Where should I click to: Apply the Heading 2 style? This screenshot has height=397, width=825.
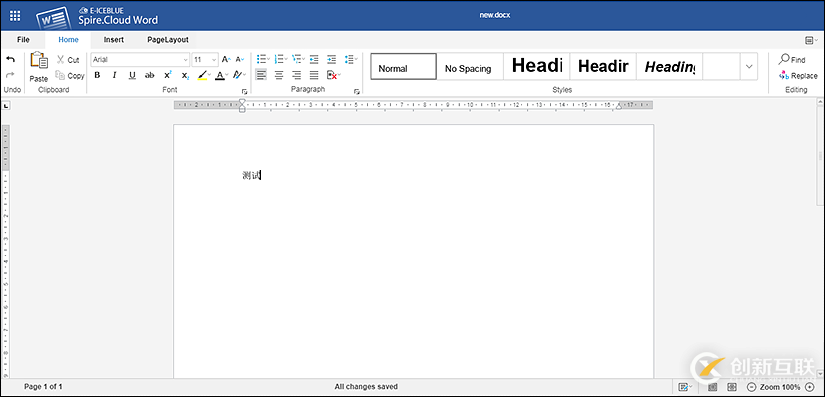point(603,66)
